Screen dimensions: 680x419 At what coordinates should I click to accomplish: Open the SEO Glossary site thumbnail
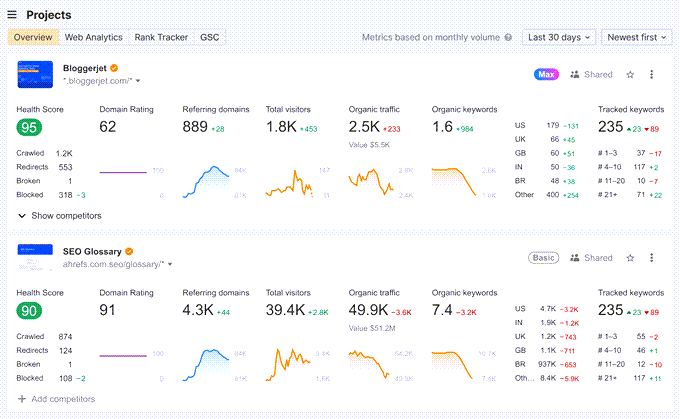click(35, 258)
